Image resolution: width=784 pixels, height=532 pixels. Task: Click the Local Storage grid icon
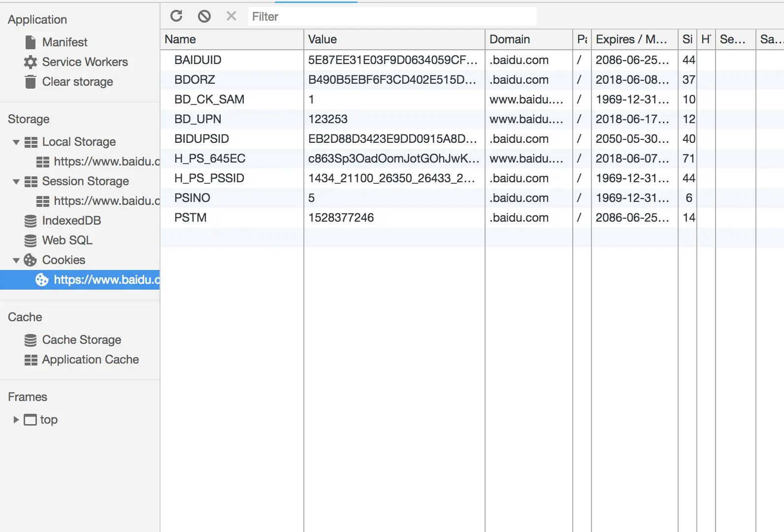pos(31,142)
